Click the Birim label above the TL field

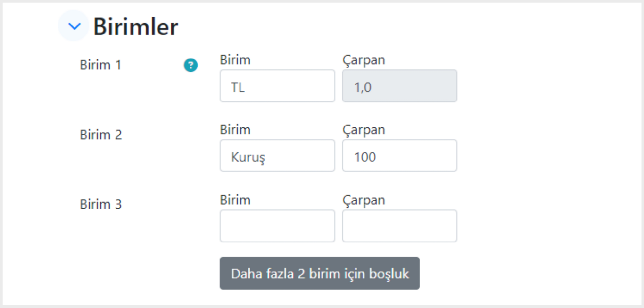235,60
